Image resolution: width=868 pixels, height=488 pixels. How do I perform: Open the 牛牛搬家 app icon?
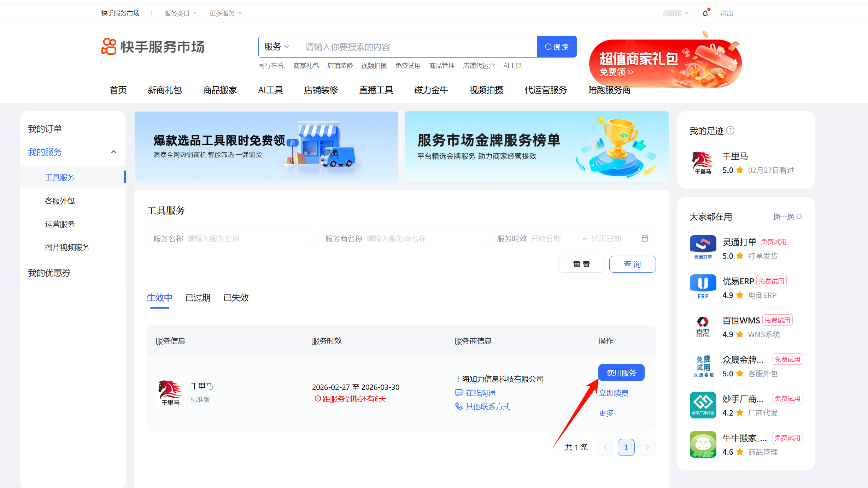pyautogui.click(x=703, y=444)
